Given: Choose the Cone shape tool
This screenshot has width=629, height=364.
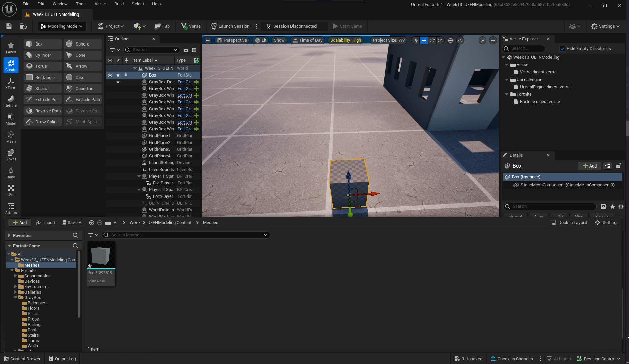Looking at the screenshot, I should 83,55.
